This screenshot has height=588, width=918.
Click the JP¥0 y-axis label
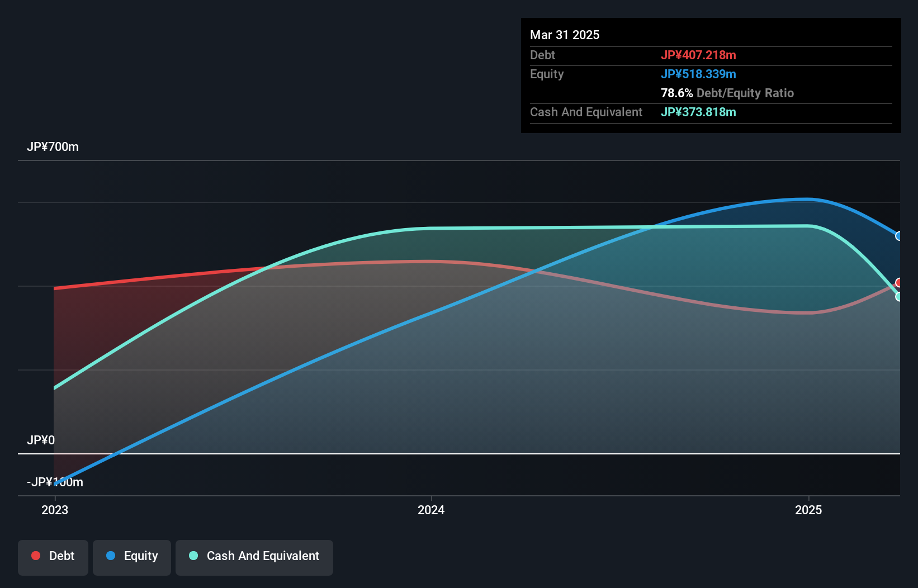coord(41,440)
